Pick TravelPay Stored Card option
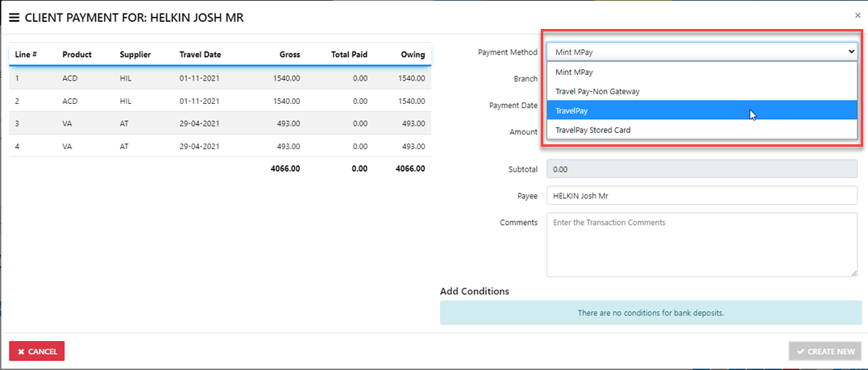 [x=701, y=130]
